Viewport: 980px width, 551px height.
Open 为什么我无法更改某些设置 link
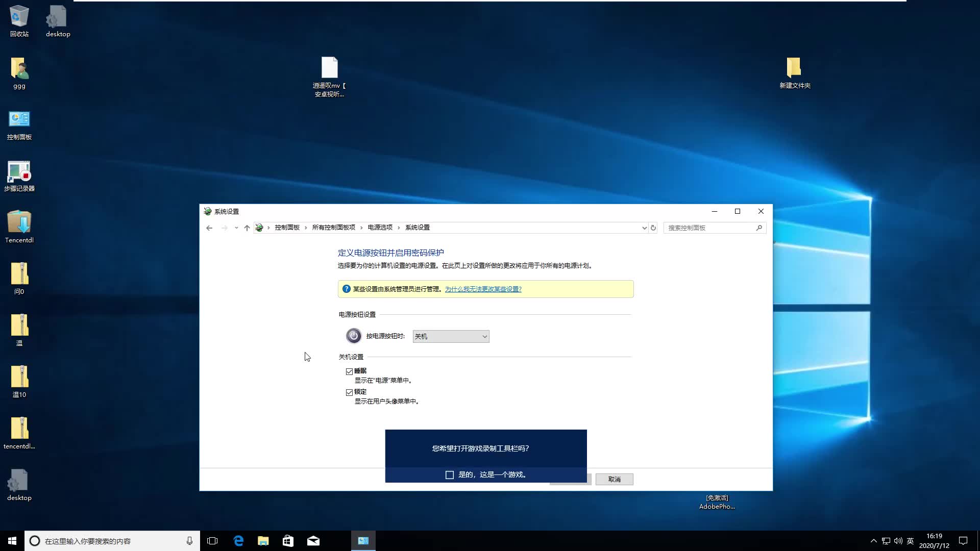click(x=483, y=289)
